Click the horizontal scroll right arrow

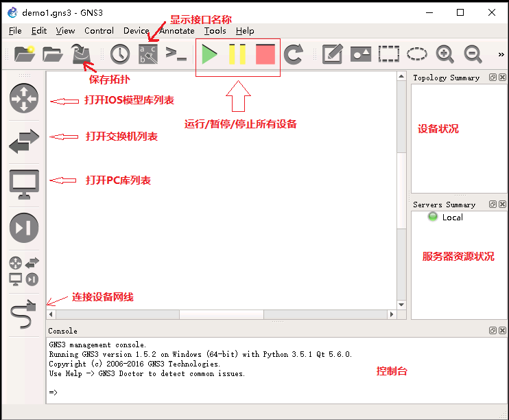pos(392,314)
